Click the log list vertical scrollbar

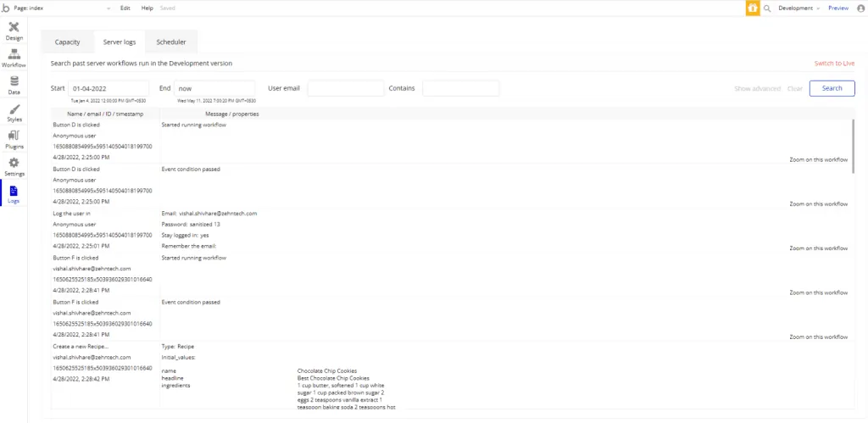853,147
